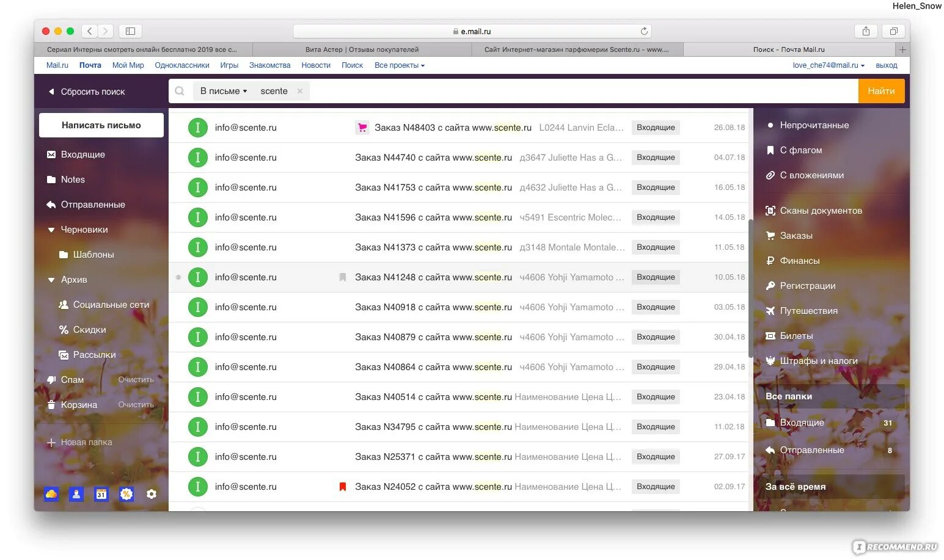This screenshot has width=944, height=560.
Task: Add a new Safari tab with plus
Action: pos(902,49)
